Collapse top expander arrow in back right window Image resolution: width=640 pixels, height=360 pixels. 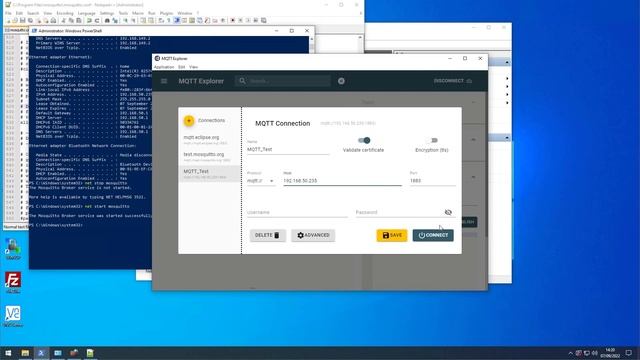[507, 62]
